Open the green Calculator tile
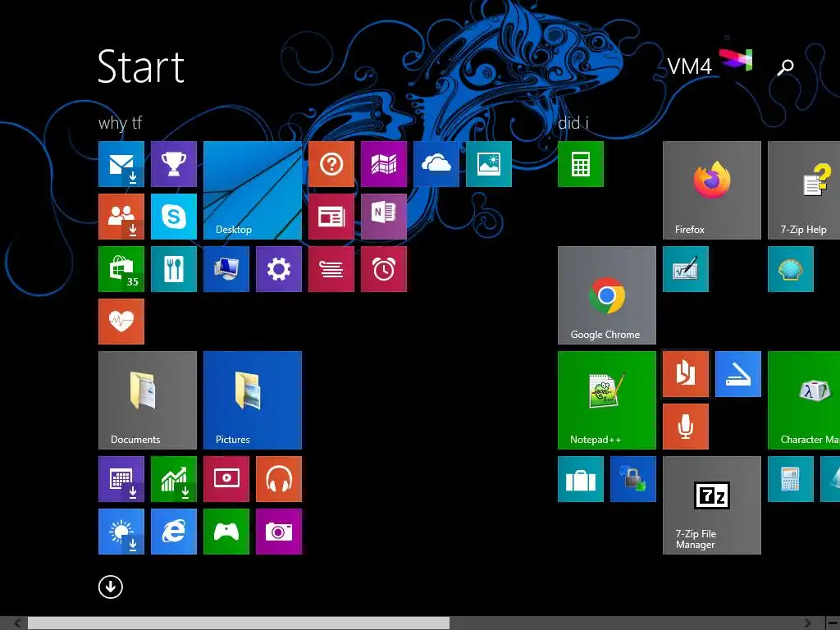The width and height of the screenshot is (840, 630). 581,164
